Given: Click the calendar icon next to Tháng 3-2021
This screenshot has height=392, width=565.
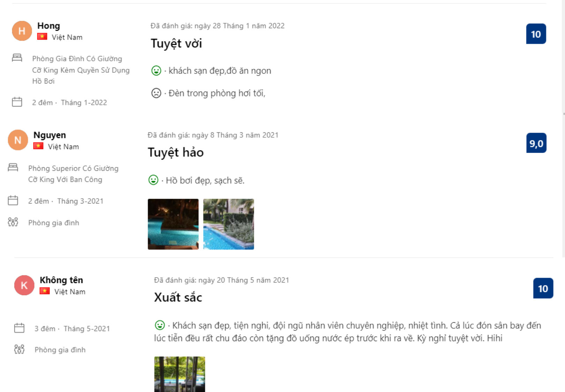Looking at the screenshot, I should (x=13, y=201).
